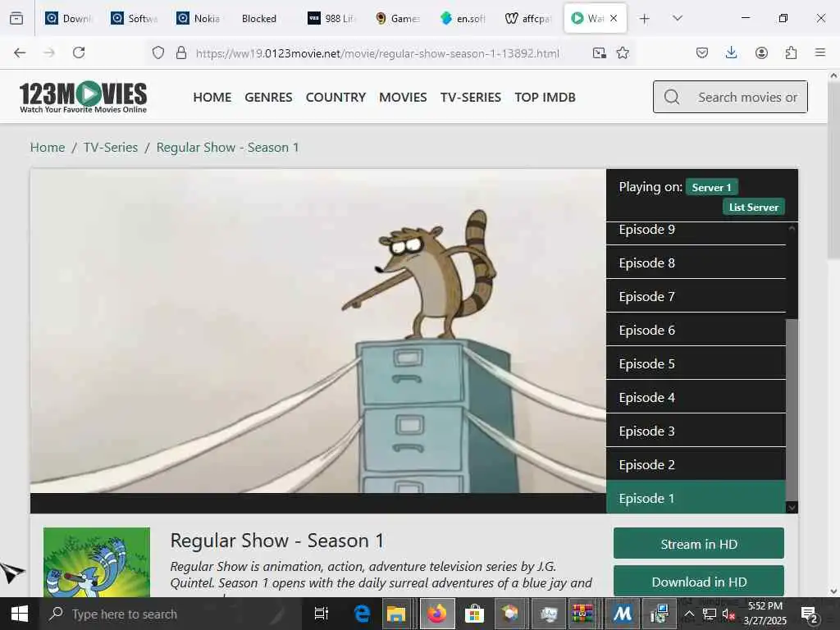This screenshot has height=630, width=840.
Task: Select the highlighted Episode 1
Action: click(x=696, y=498)
